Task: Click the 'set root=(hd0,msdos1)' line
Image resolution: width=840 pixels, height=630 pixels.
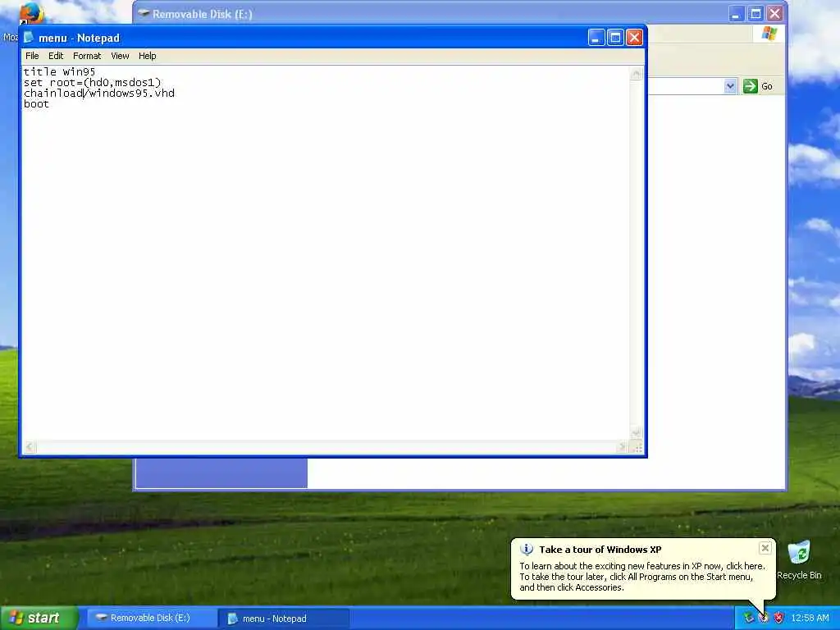Action: [x=92, y=83]
